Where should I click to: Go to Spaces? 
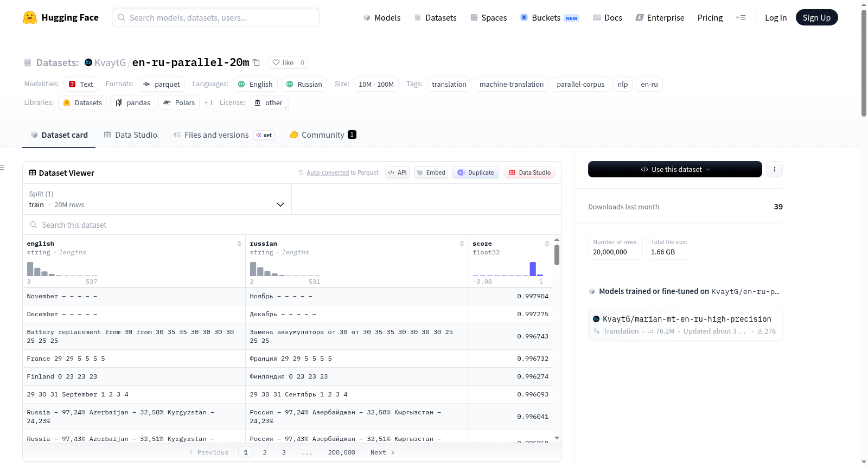point(488,17)
